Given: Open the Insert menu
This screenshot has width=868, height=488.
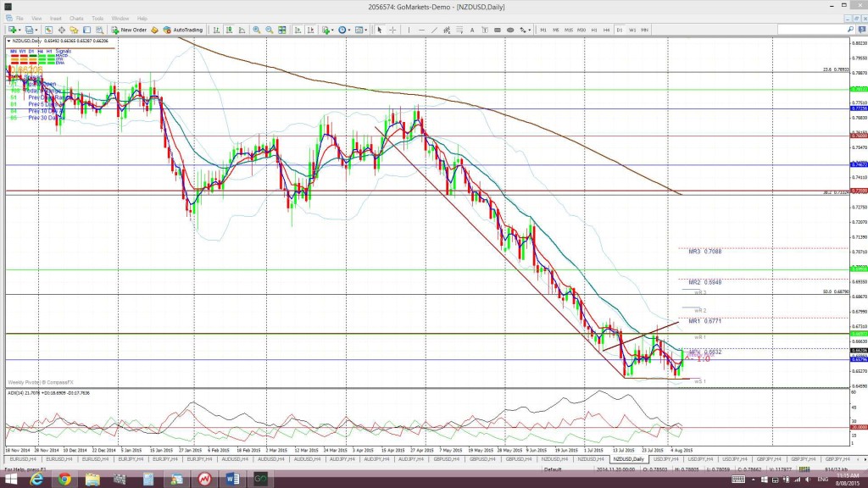Looking at the screenshot, I should click(x=55, y=19).
